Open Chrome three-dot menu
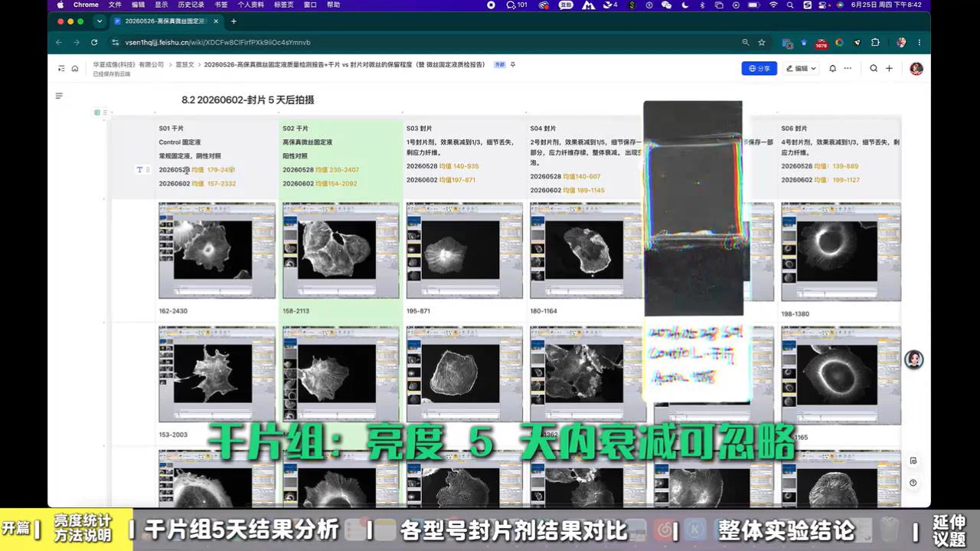 (x=919, y=42)
